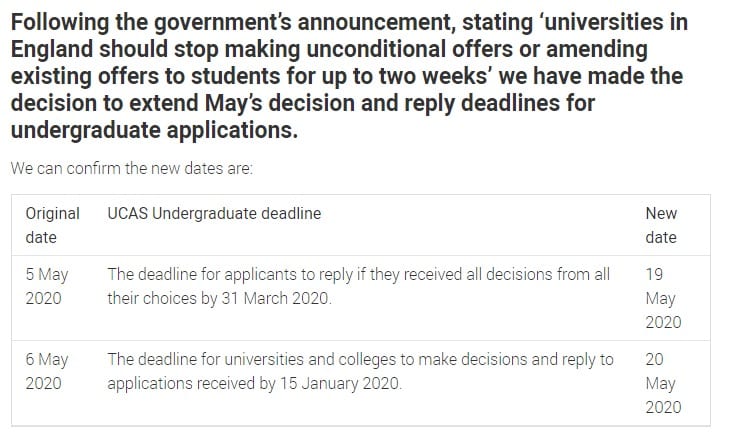Click the '20 May 2020' new date cell
Viewport: 734px width, 432px height.
tap(663, 383)
